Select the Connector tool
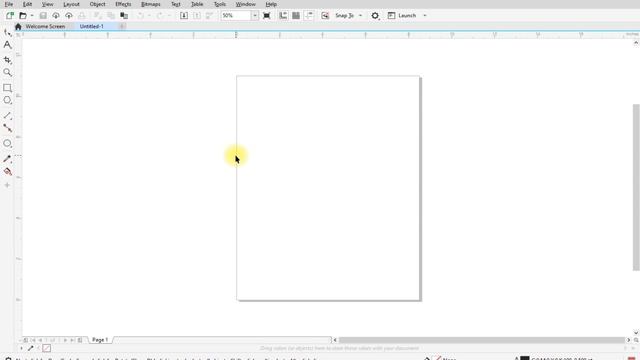 7,128
